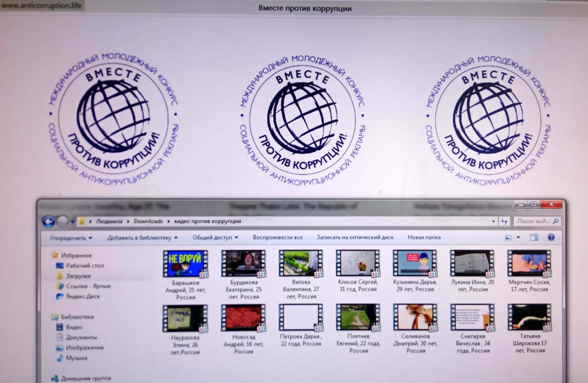Open view options dropdown arrow
Image resolution: width=588 pixels, height=383 pixels.
519,238
